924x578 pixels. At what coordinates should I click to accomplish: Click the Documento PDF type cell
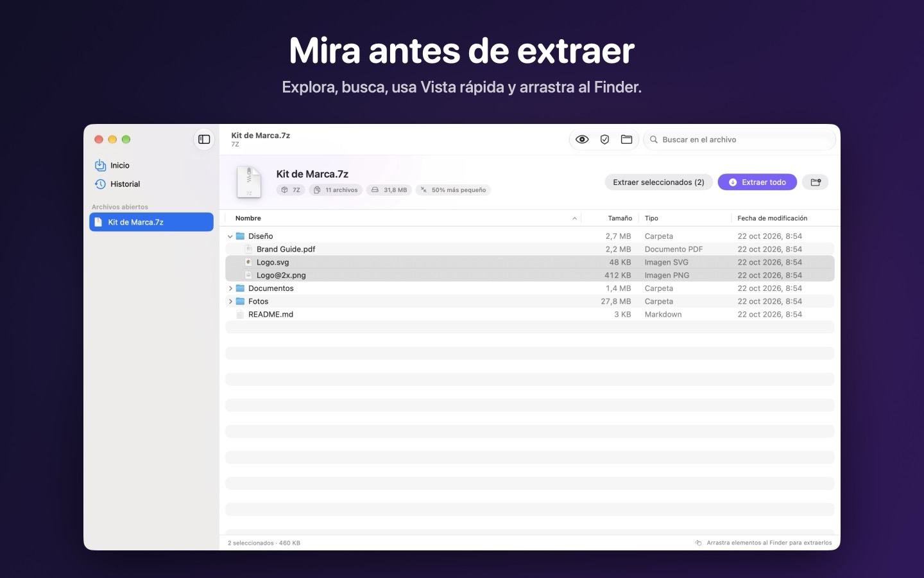[x=674, y=249]
